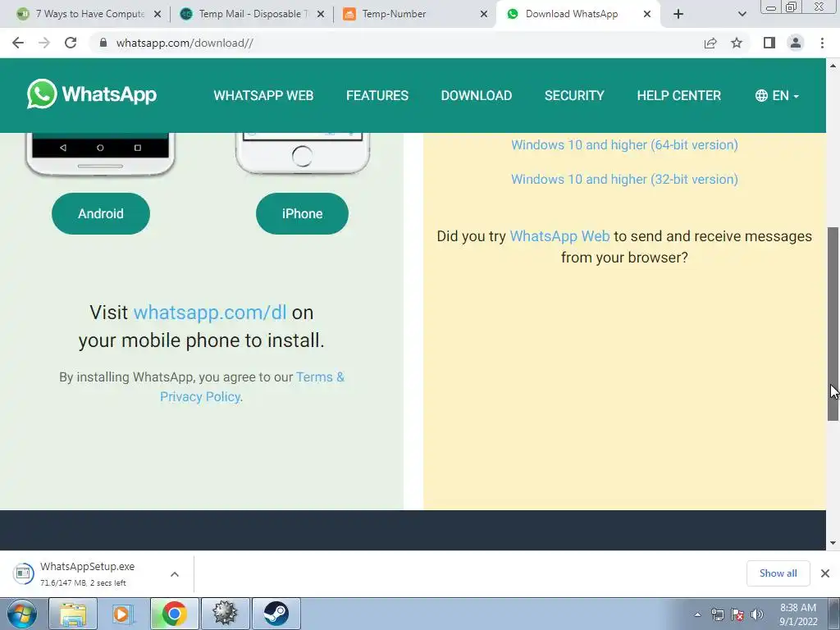This screenshot has width=840, height=630.
Task: Click the Chrome taskbar icon
Action: [x=174, y=614]
